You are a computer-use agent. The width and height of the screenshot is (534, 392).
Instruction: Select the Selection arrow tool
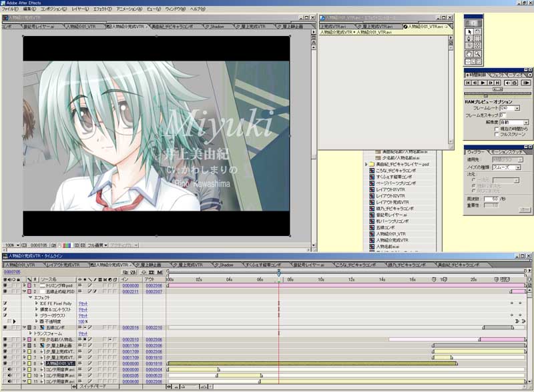(469, 31)
